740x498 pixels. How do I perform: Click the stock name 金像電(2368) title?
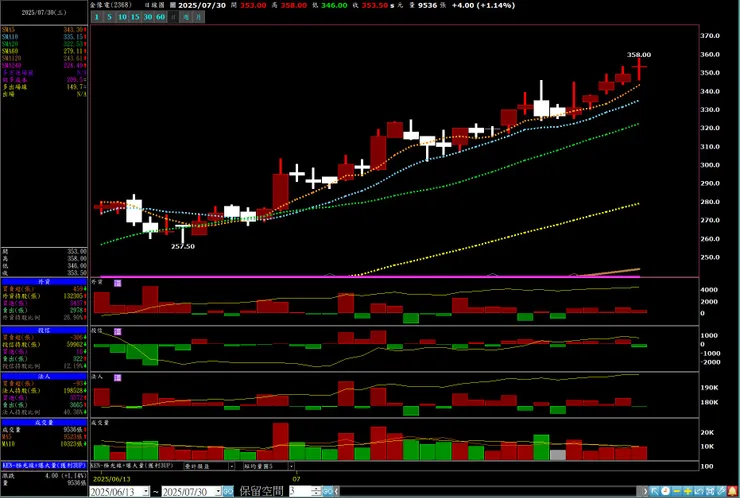pyautogui.click(x=111, y=5)
